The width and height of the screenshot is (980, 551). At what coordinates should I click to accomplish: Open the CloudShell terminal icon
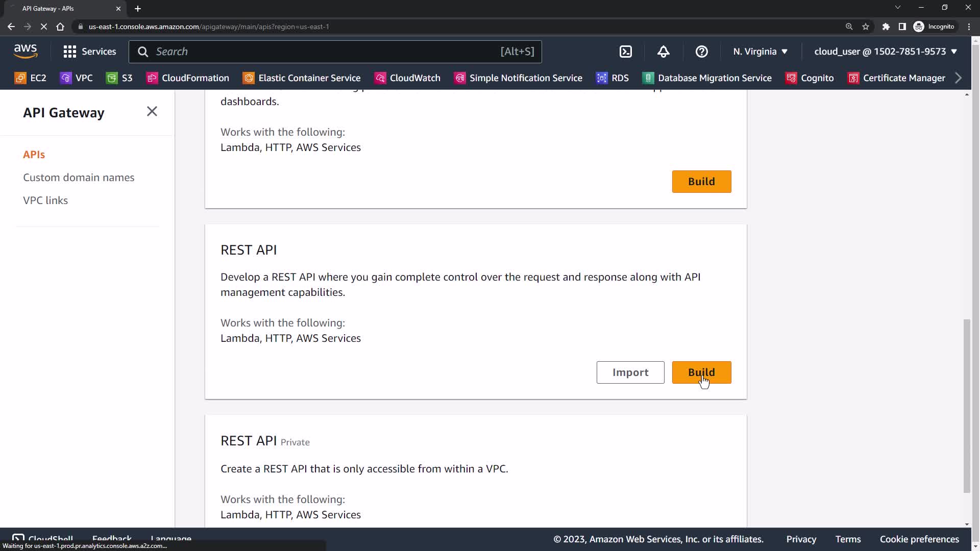point(626,52)
